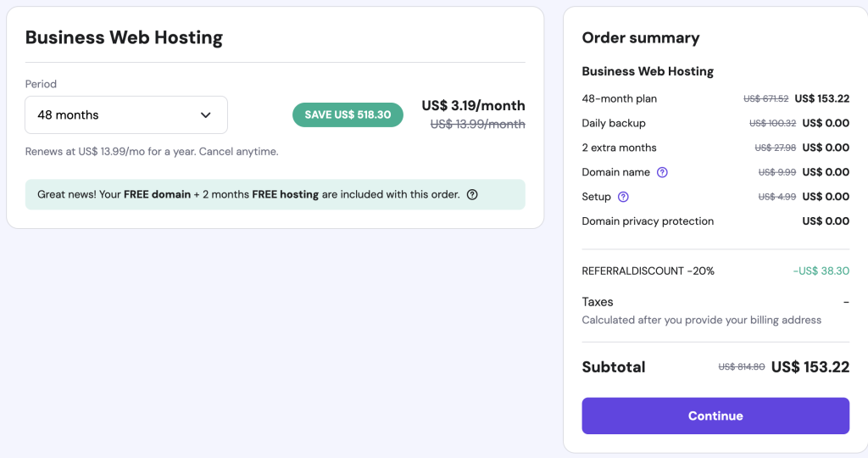Click the Order summary heading
The image size is (868, 458).
641,37
